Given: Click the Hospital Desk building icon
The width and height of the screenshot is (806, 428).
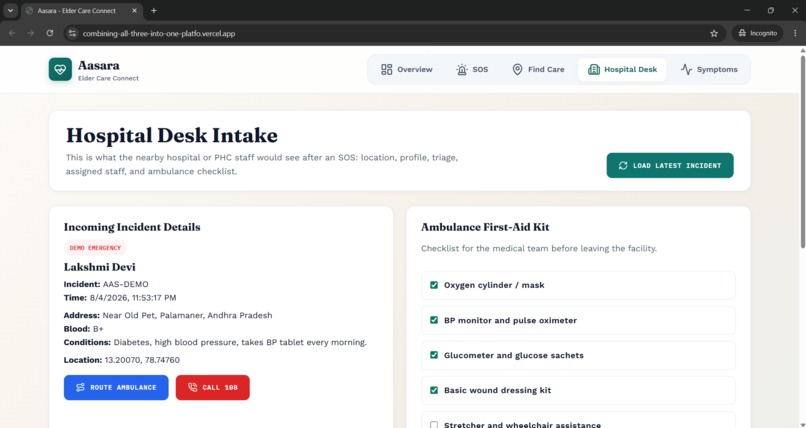Looking at the screenshot, I should [x=594, y=69].
